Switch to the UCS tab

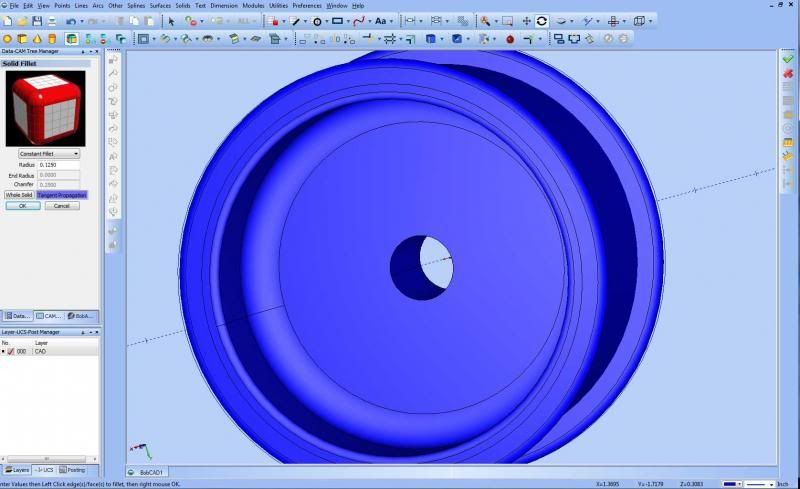[x=44, y=469]
